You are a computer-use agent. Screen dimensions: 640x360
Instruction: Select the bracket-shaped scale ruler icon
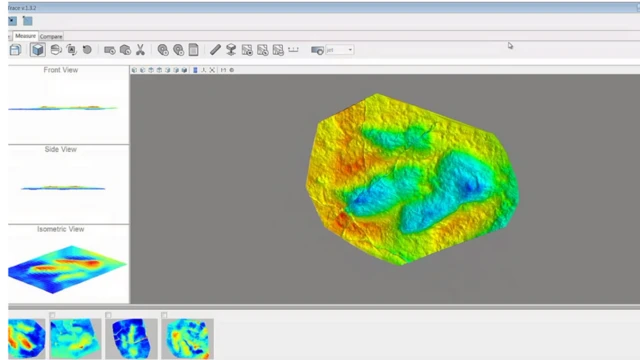pyautogui.click(x=293, y=50)
